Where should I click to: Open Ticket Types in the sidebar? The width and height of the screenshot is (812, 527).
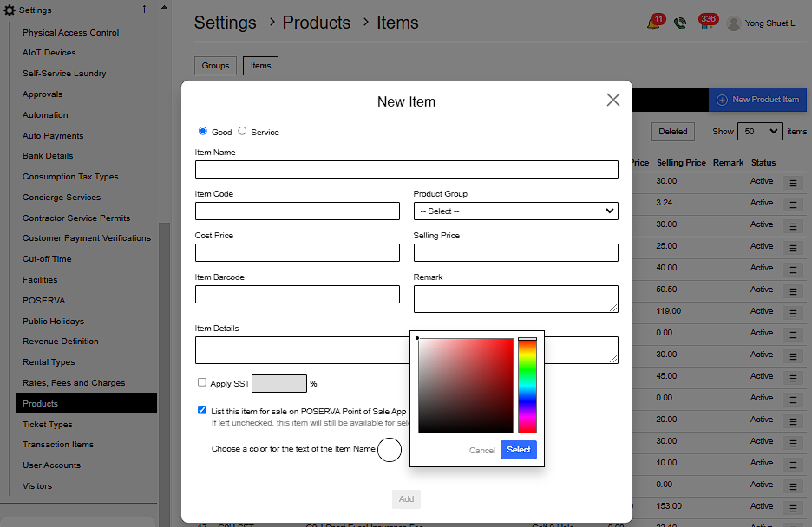(x=48, y=425)
